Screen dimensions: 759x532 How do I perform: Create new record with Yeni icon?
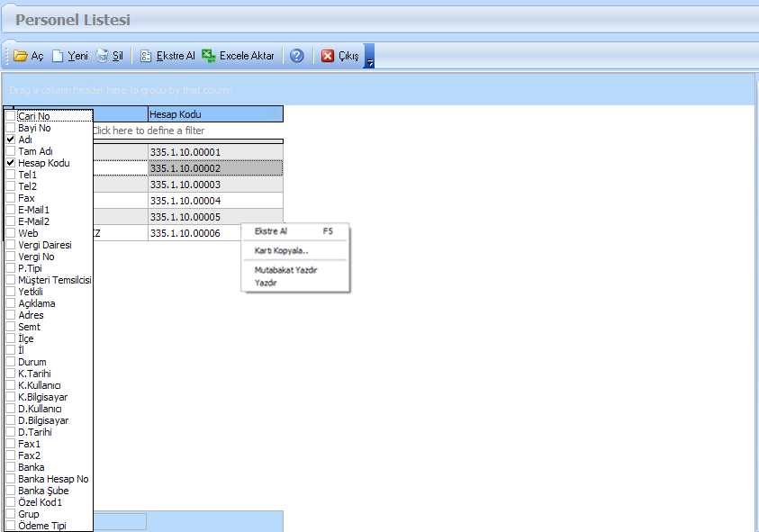(x=58, y=56)
